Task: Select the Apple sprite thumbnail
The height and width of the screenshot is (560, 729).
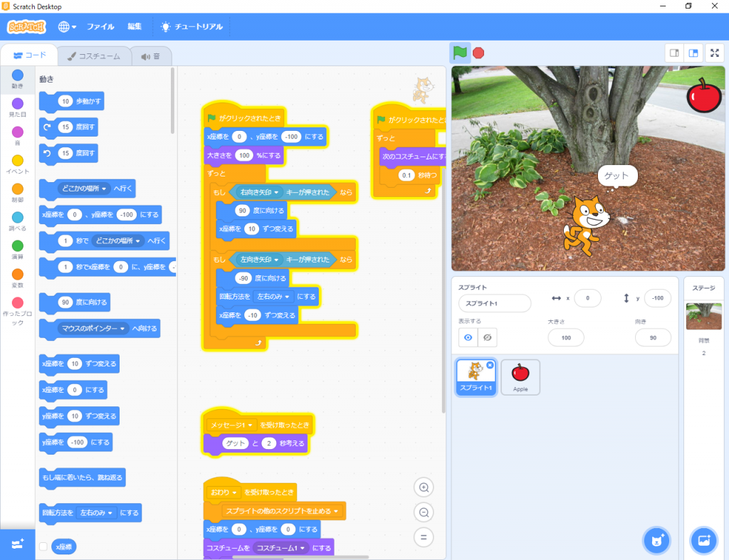Action: (x=520, y=376)
